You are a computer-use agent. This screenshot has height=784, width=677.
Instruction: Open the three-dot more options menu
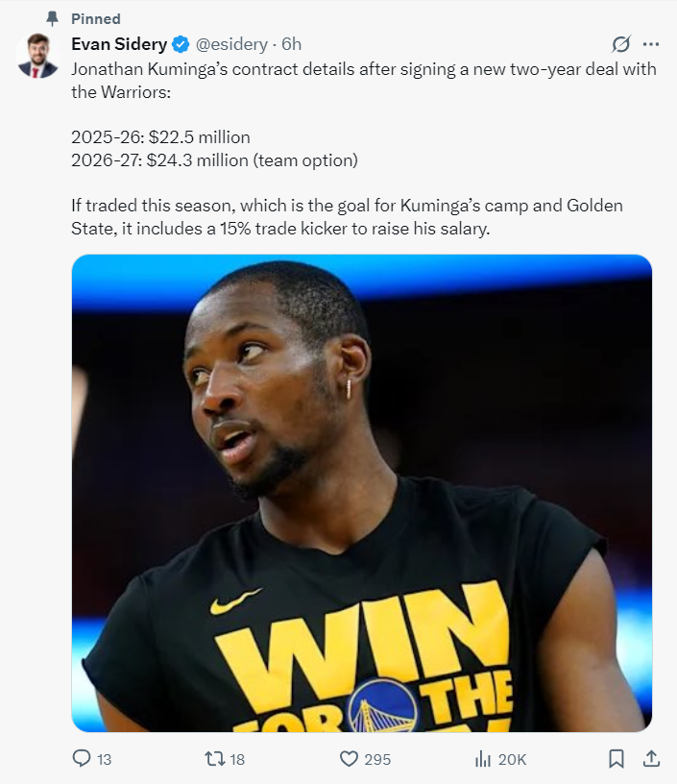coord(650,44)
